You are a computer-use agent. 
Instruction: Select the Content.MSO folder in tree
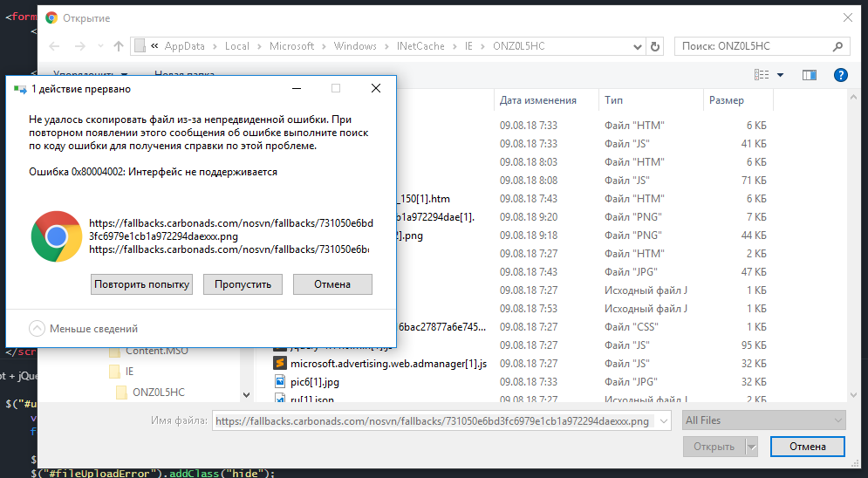pos(157,351)
